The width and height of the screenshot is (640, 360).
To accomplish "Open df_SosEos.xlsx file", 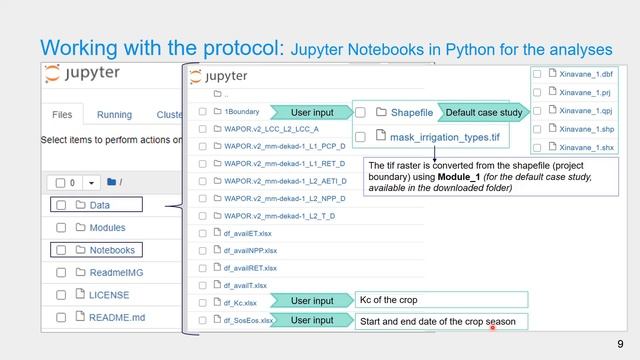I will click(x=248, y=320).
